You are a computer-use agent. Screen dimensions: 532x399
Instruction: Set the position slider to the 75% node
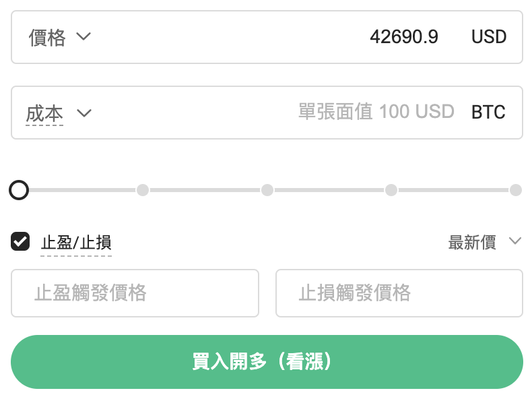[391, 190]
